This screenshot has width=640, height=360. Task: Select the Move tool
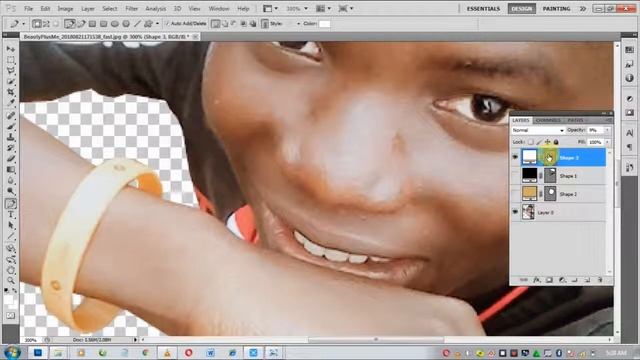tap(11, 49)
